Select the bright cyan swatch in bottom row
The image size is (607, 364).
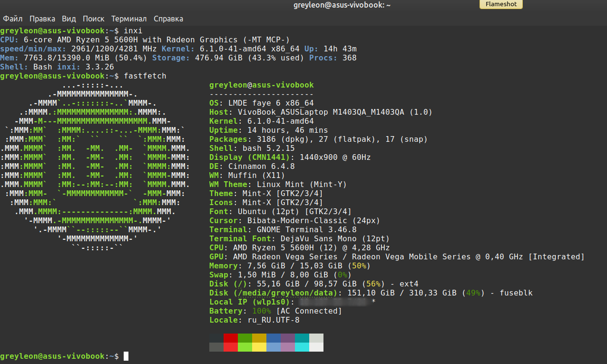click(x=302, y=347)
